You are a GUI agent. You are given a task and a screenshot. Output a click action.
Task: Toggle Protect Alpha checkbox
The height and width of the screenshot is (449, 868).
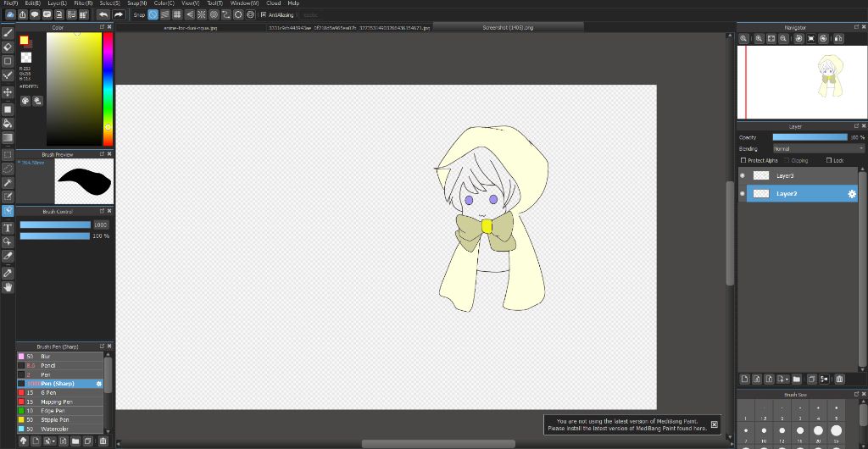pos(743,160)
